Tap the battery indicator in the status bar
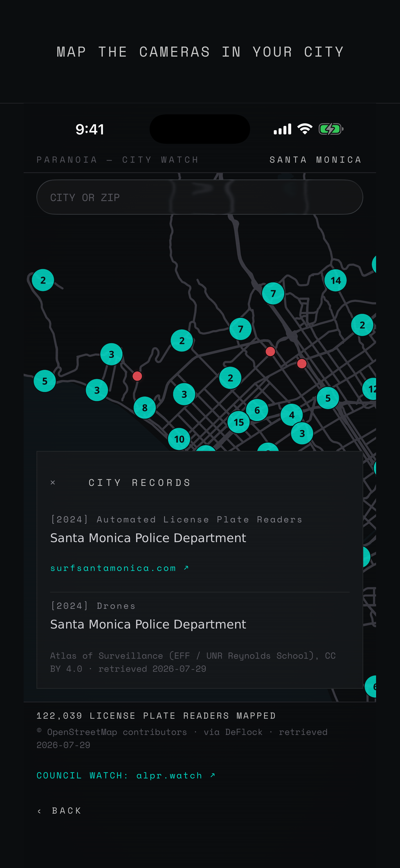 (x=331, y=129)
